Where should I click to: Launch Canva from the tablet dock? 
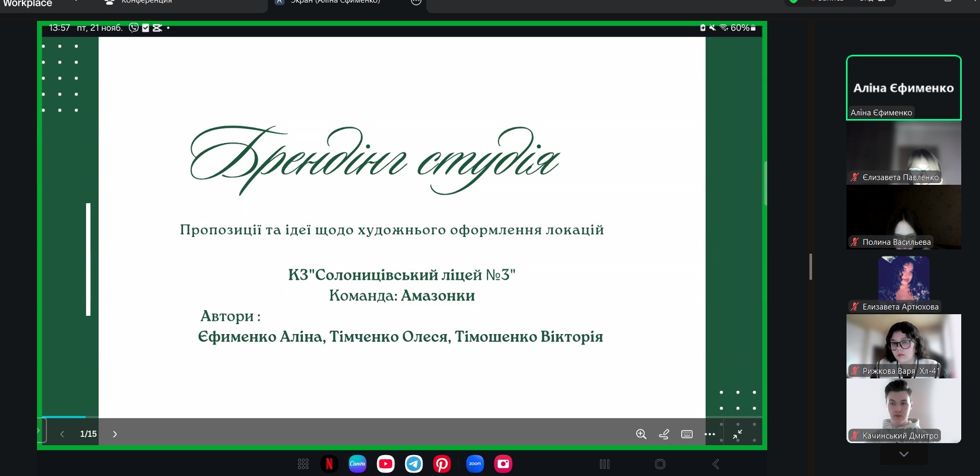(x=357, y=463)
